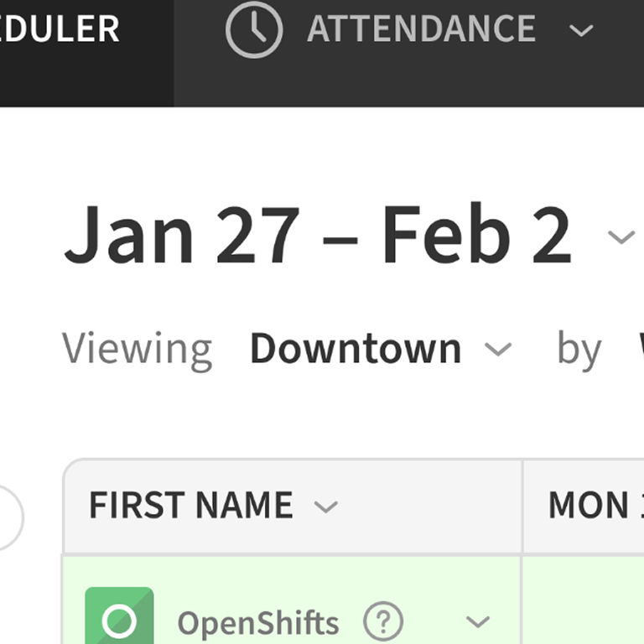Screen dimensions: 644x644
Task: Open the OpenShifts help question mark
Action: (383, 621)
